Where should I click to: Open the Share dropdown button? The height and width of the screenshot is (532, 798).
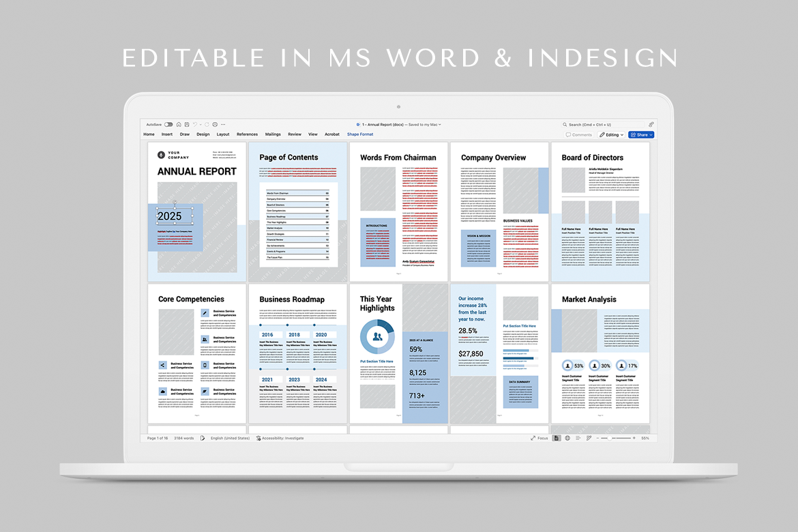coord(641,135)
